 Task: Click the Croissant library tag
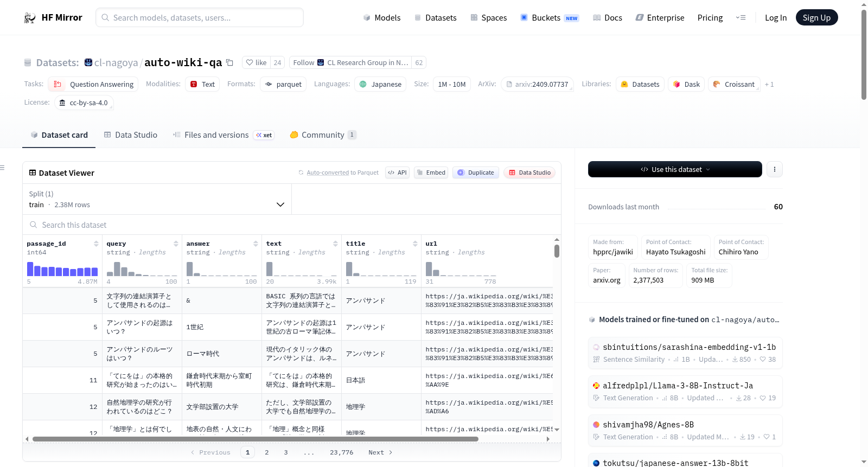[734, 84]
